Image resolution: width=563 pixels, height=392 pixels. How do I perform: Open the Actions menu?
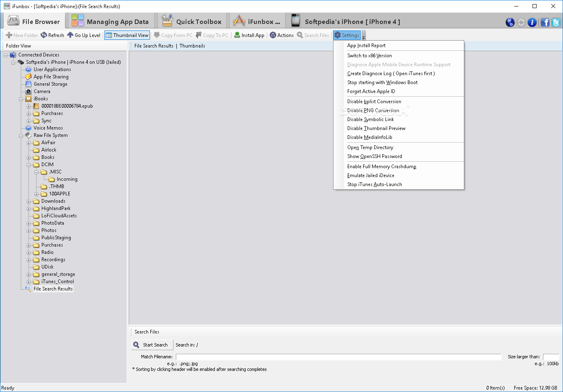pyautogui.click(x=282, y=35)
